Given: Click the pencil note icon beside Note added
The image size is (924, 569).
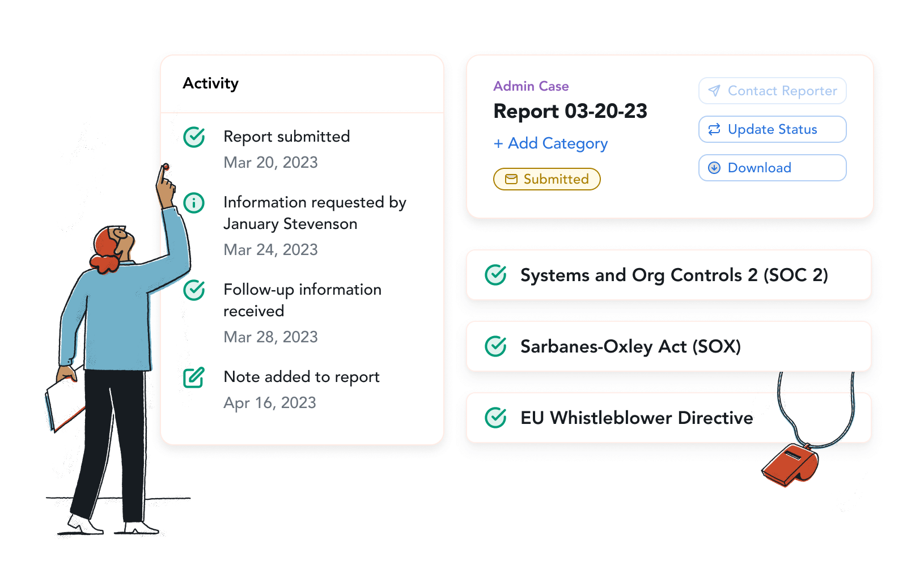Looking at the screenshot, I should 194,377.
